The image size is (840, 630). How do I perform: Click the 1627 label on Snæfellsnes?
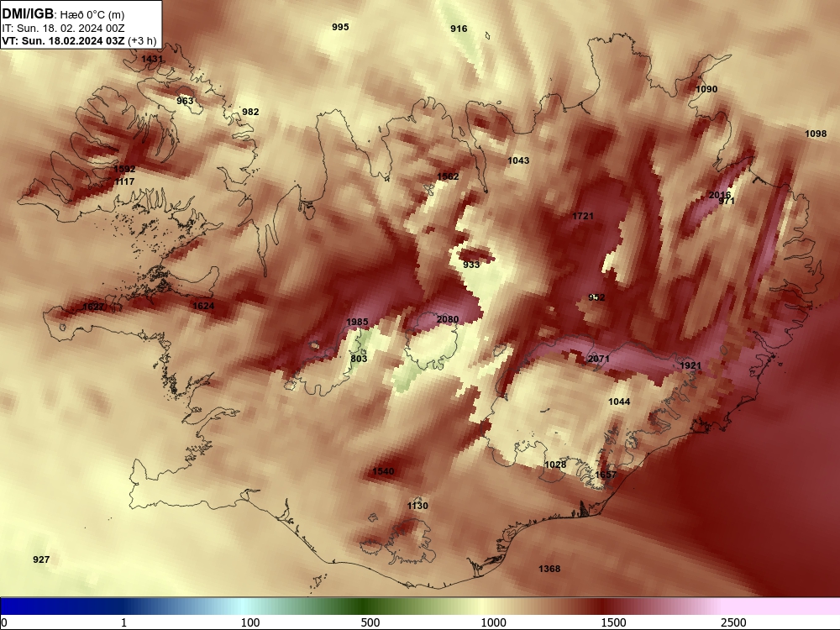click(94, 307)
